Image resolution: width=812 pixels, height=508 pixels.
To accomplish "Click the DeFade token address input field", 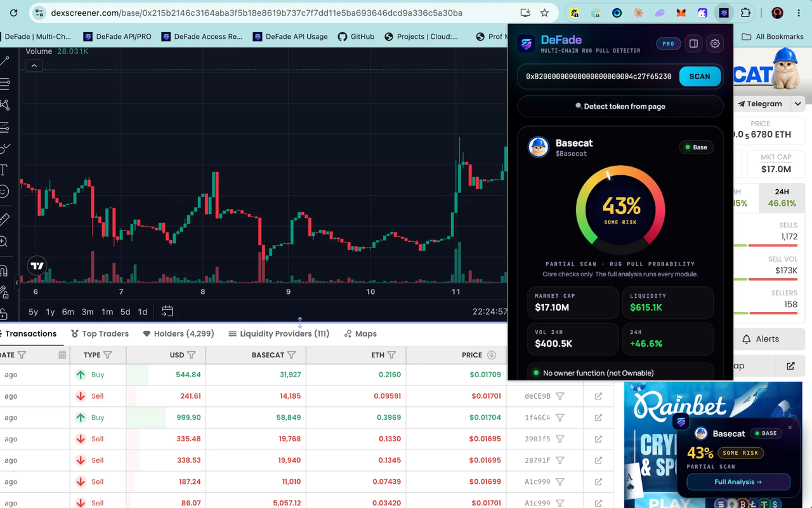I will (599, 76).
